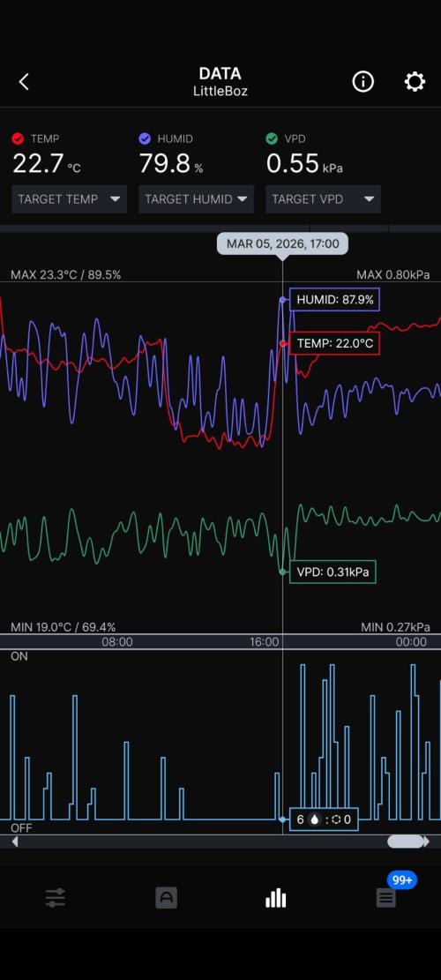Viewport: 441px width, 980px height.
Task: Open the controls sliders tab icon
Action: click(x=56, y=898)
